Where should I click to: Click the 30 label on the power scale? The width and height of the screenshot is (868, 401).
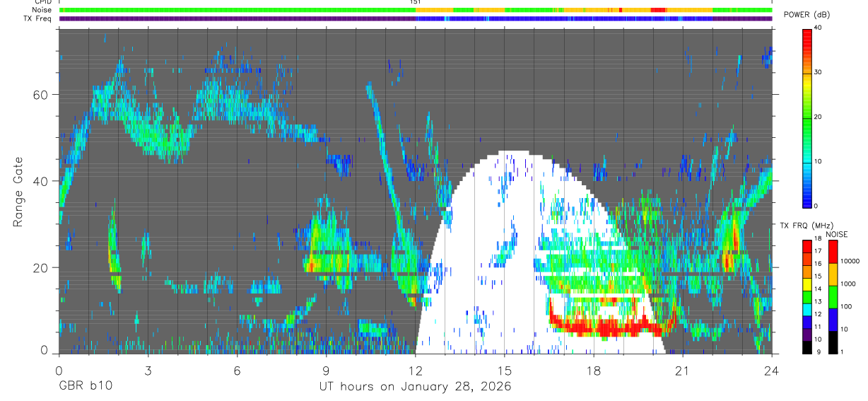click(817, 72)
